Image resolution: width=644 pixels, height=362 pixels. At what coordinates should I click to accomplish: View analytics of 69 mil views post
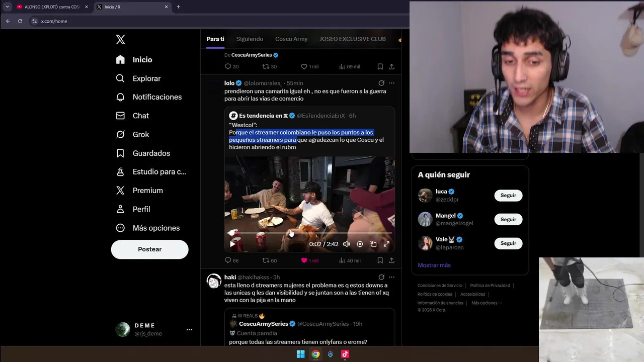(349, 66)
